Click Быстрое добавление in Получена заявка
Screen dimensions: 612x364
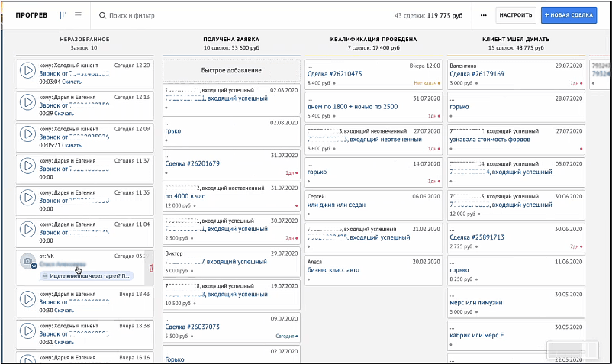point(231,70)
